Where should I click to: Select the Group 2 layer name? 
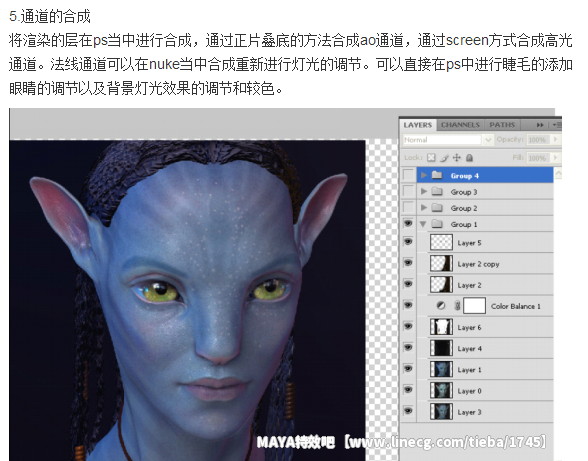[464, 208]
